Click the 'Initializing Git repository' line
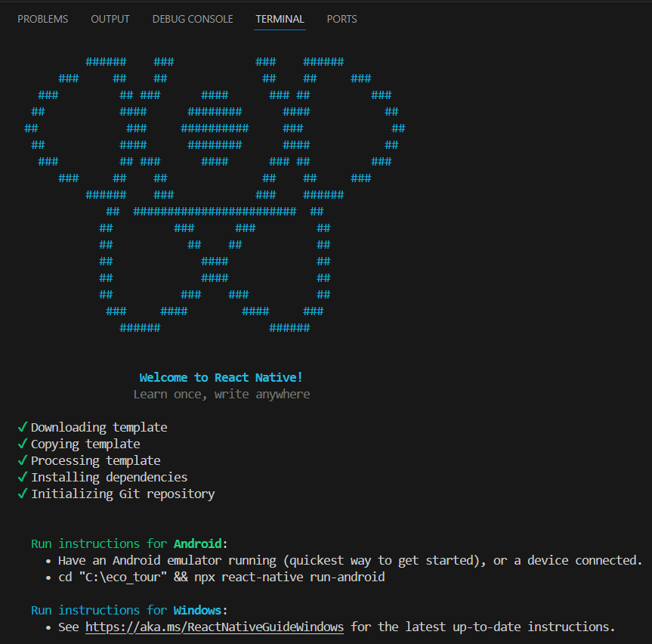 coord(122,494)
